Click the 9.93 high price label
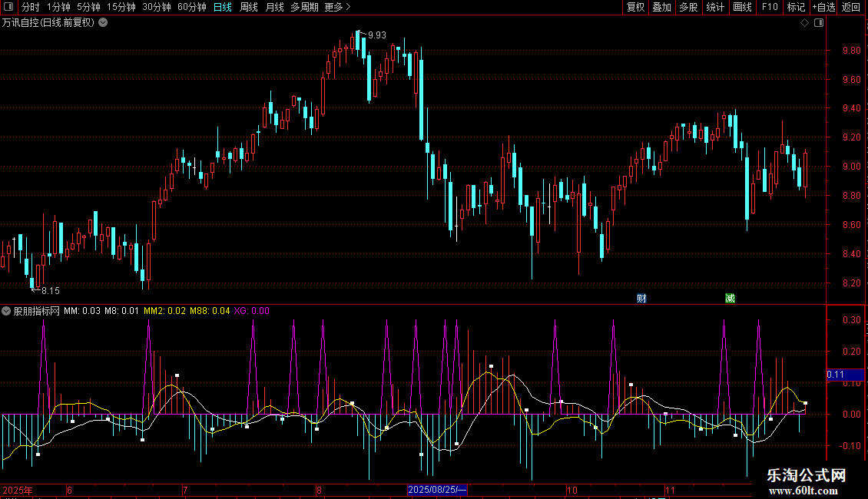This screenshot has width=868, height=499. click(377, 35)
